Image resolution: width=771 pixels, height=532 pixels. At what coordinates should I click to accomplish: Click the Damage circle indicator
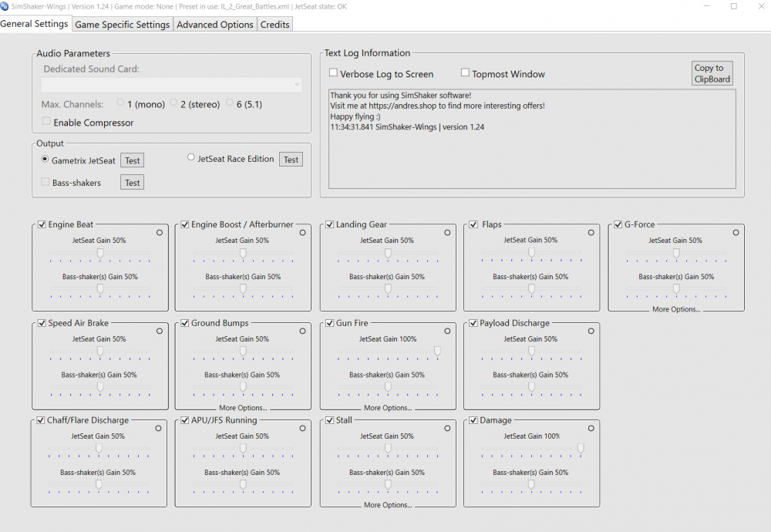pyautogui.click(x=591, y=428)
